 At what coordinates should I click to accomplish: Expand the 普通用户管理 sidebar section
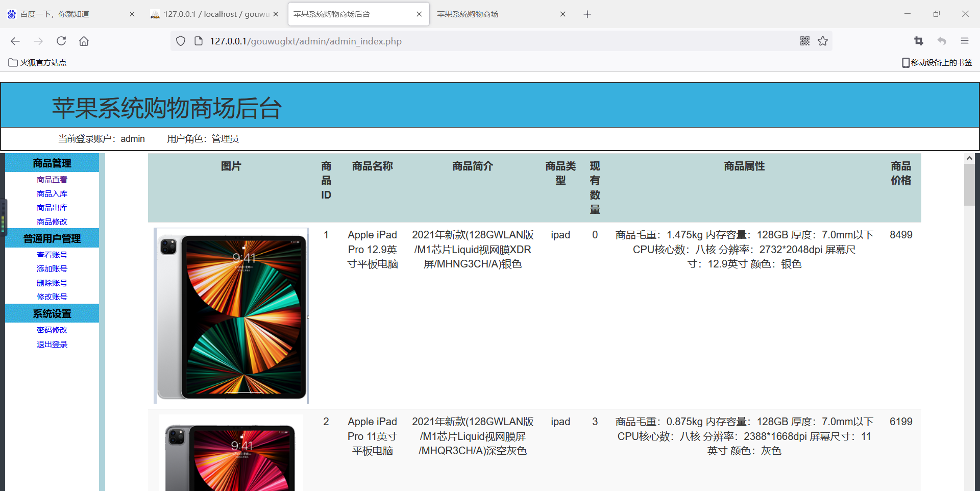click(x=52, y=238)
